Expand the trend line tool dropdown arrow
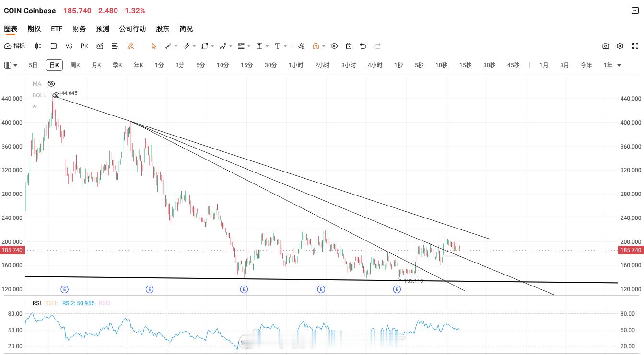 pos(176,46)
